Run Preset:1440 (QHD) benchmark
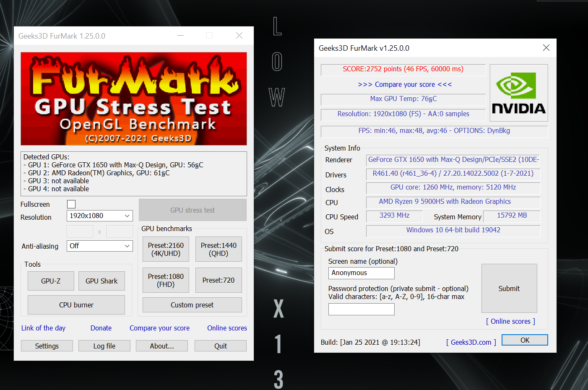 pyautogui.click(x=219, y=249)
